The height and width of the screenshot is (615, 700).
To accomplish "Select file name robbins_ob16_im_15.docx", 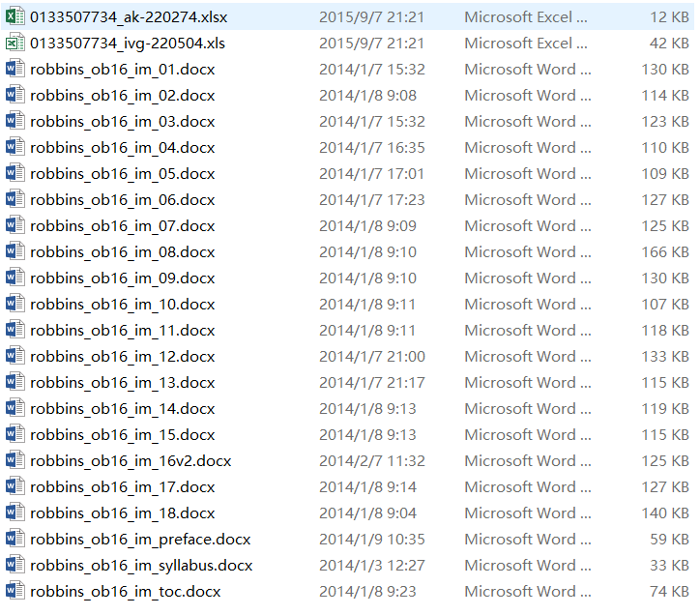I will 123,435.
